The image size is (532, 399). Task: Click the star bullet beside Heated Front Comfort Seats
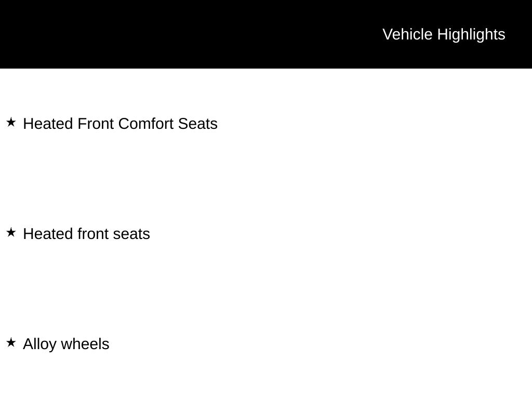pos(11,123)
